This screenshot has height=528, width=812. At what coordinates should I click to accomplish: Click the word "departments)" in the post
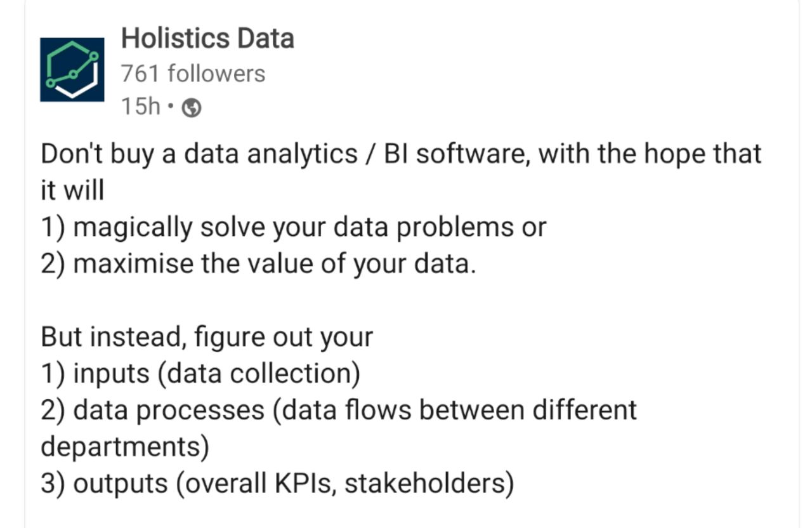tap(125, 447)
